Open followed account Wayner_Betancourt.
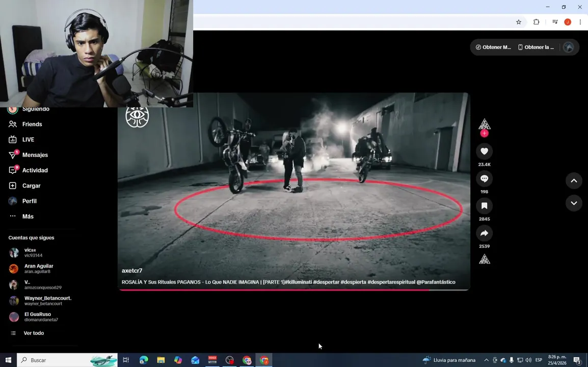588x367 pixels. (40, 301)
